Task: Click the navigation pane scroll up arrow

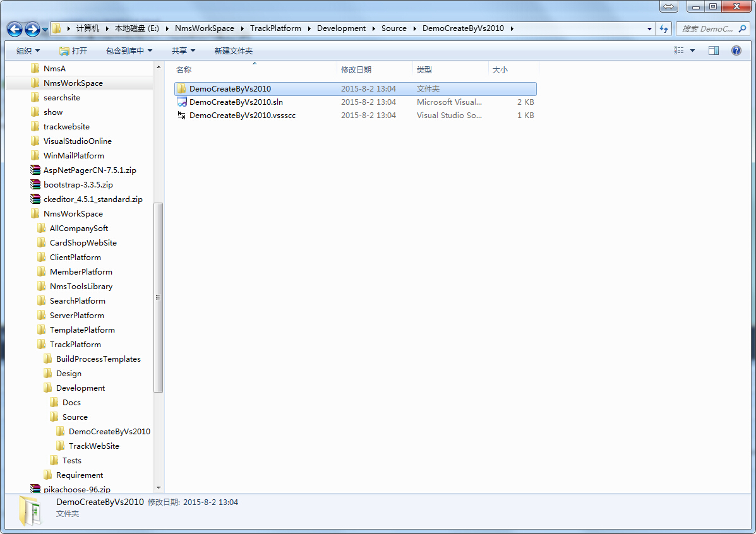Action: tap(158, 67)
